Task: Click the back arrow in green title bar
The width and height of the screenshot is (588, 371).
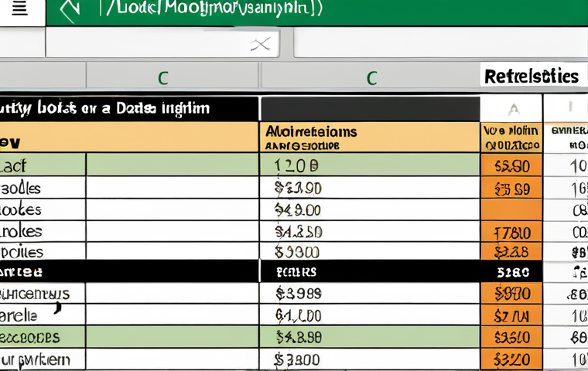Action: (x=70, y=11)
